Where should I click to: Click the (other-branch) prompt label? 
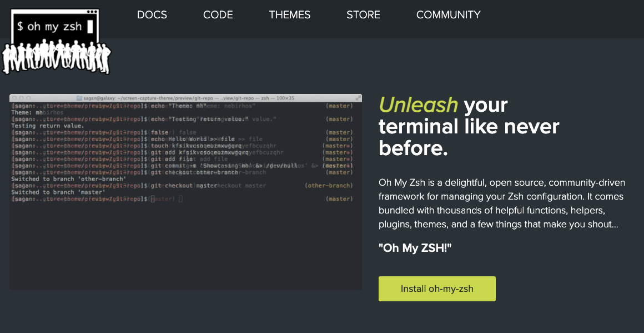pos(329,186)
